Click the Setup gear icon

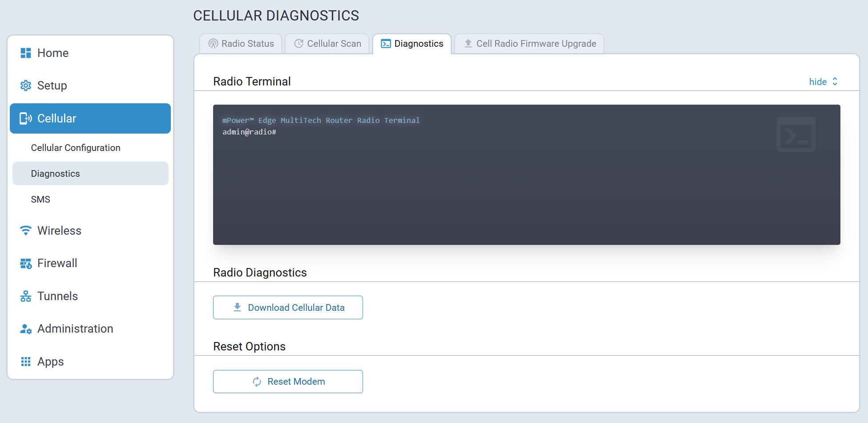point(26,85)
